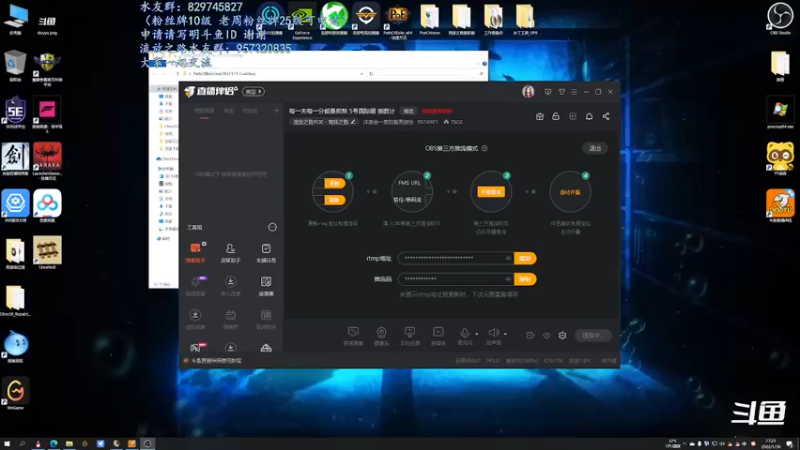Copy the stream code
The width and height of the screenshot is (800, 450).
(x=525, y=279)
